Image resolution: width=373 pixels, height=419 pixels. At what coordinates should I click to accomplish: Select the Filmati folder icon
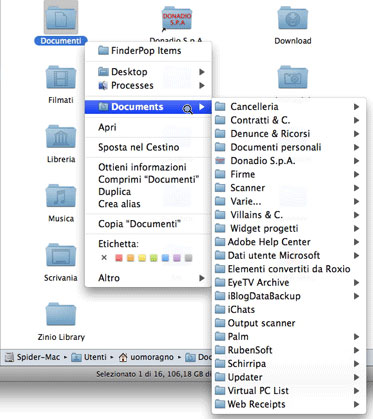(61, 77)
